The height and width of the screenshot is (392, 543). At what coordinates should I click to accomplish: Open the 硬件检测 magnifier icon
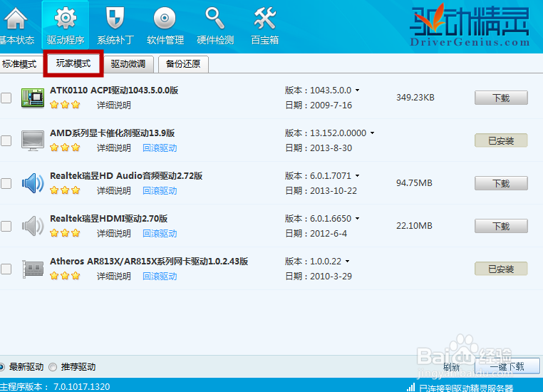coord(214,19)
